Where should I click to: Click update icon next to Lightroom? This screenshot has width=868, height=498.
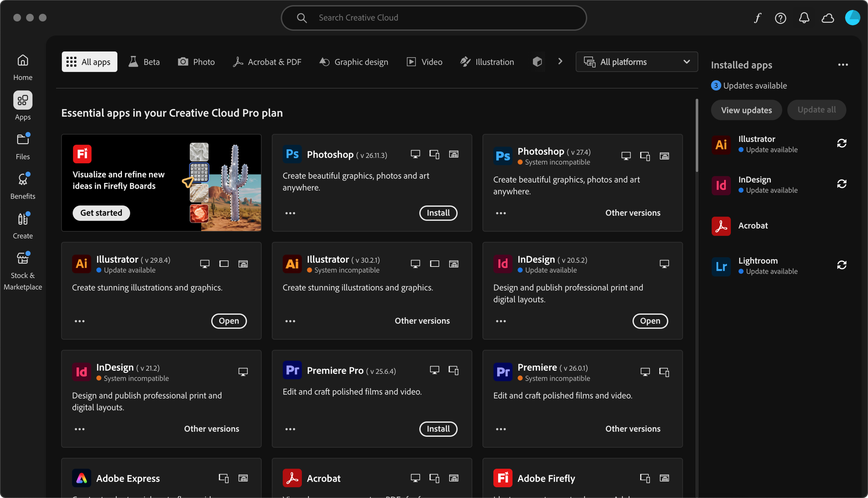click(x=842, y=265)
